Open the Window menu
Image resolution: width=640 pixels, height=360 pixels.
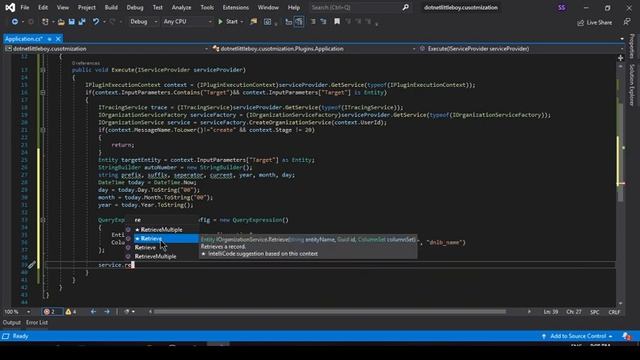pos(268,7)
